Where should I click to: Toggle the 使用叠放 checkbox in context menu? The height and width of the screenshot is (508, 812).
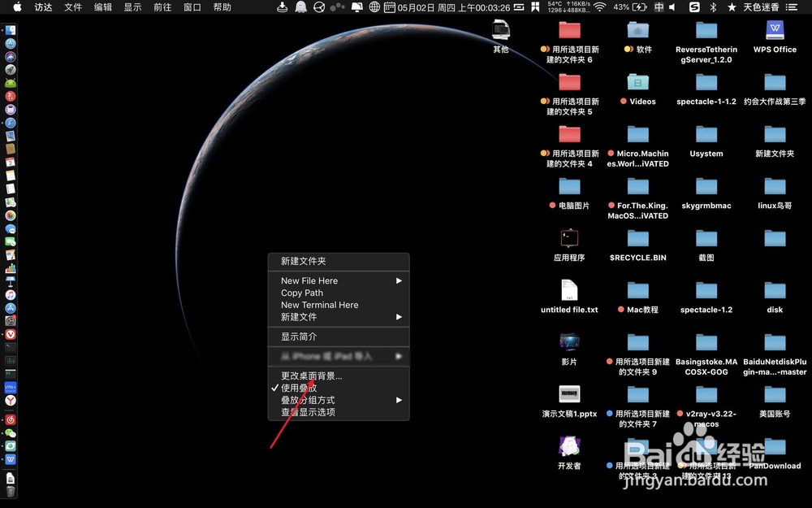pos(299,388)
